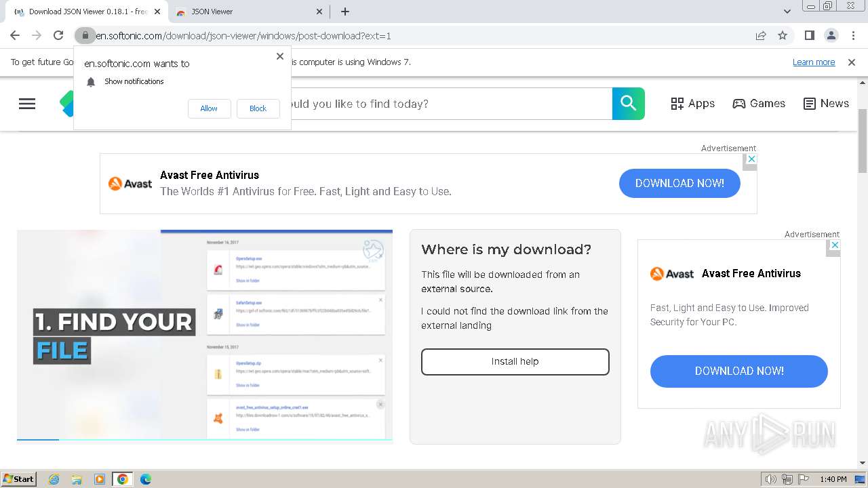
Task: Open File Explorer from taskbar
Action: (77, 479)
